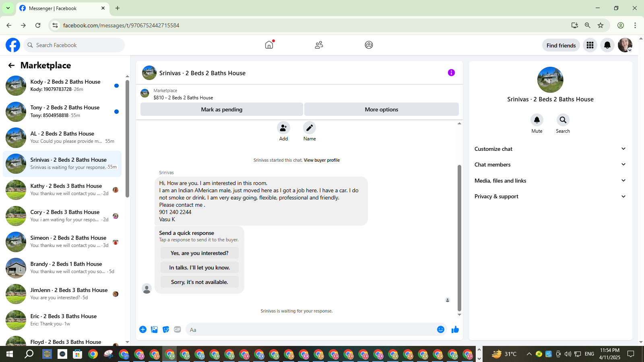Bookmark this page with the star icon

[601, 25]
